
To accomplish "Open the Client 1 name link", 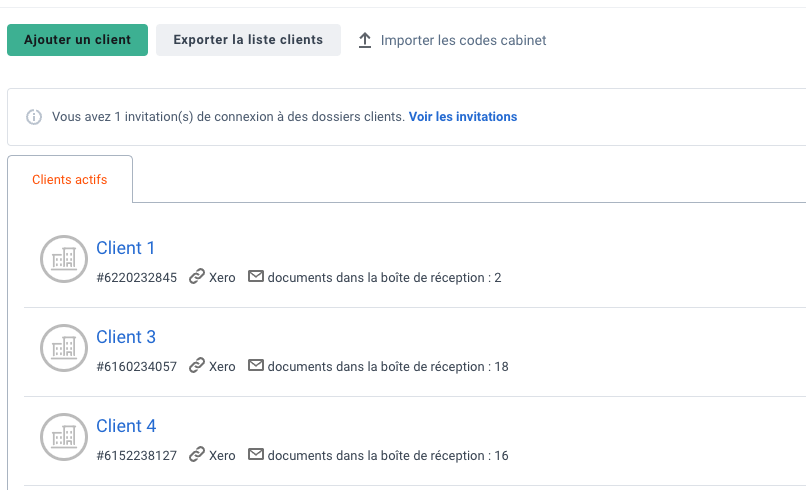I will click(x=125, y=248).
